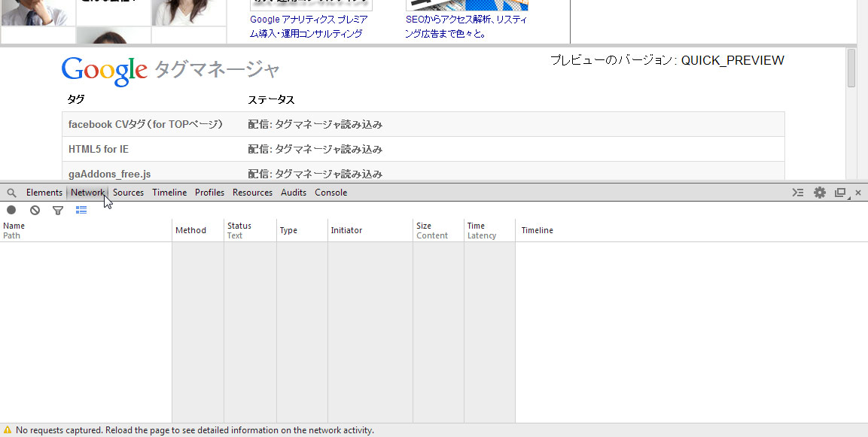Click the tag manager panel scrollbar thumb
The image size is (868, 437).
(x=851, y=68)
